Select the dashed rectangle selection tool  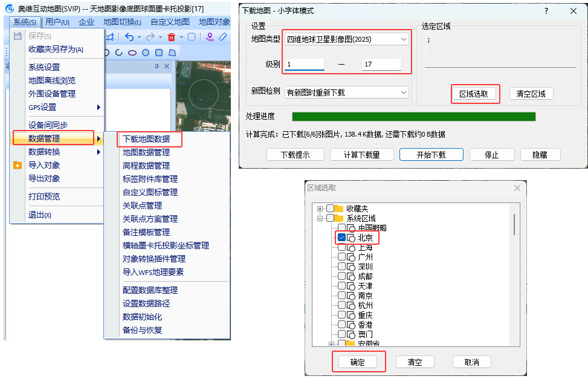pyautogui.click(x=191, y=37)
